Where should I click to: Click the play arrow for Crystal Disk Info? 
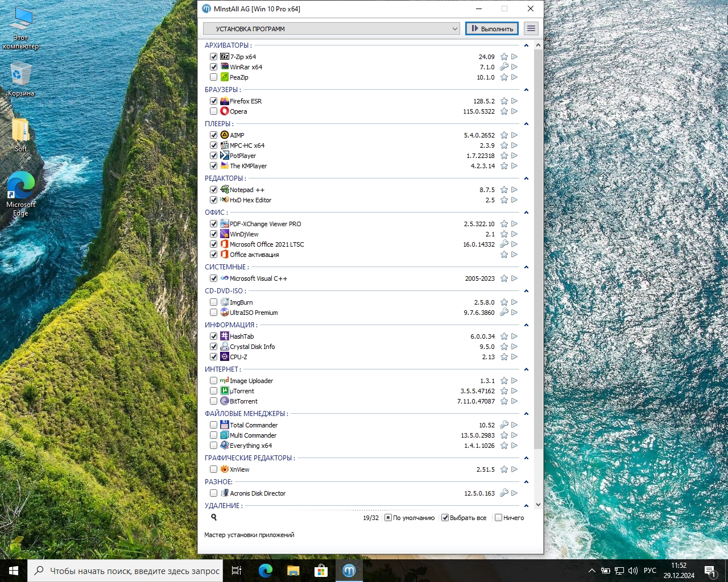point(514,347)
